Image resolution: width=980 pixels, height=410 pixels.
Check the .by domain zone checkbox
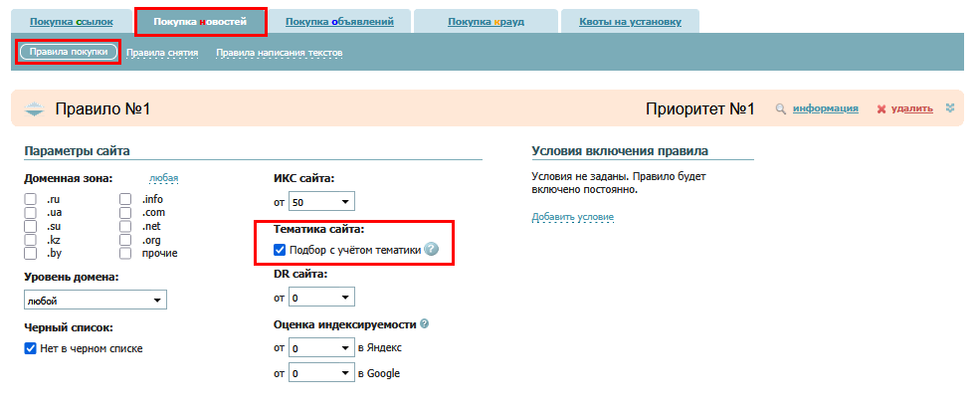point(30,253)
